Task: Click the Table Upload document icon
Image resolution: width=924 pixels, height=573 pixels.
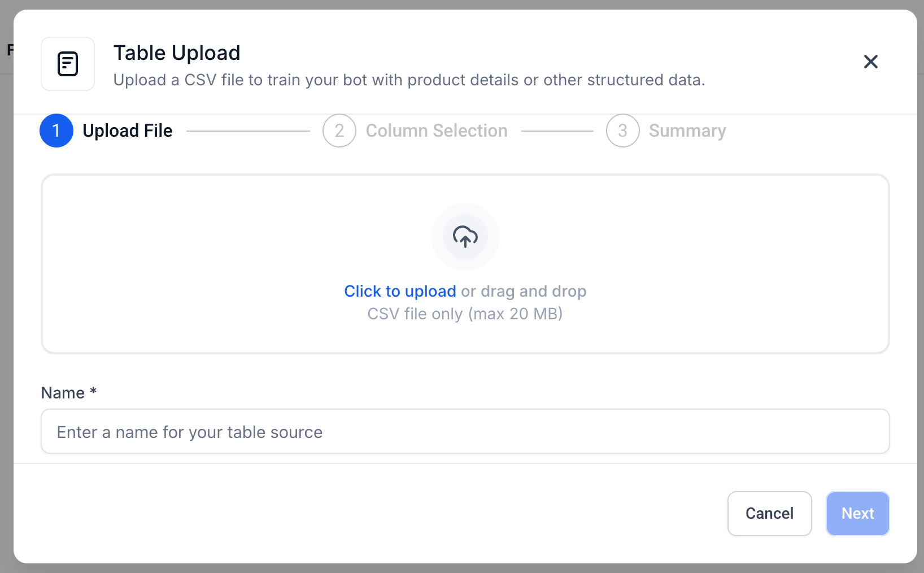Action: coord(68,64)
